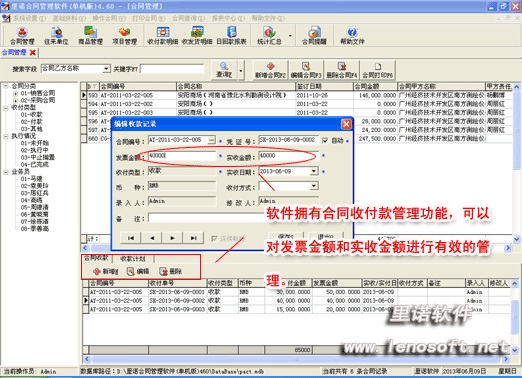This screenshot has height=378, width=522.
Task: Go to next record in dialog
Action: pos(172,238)
